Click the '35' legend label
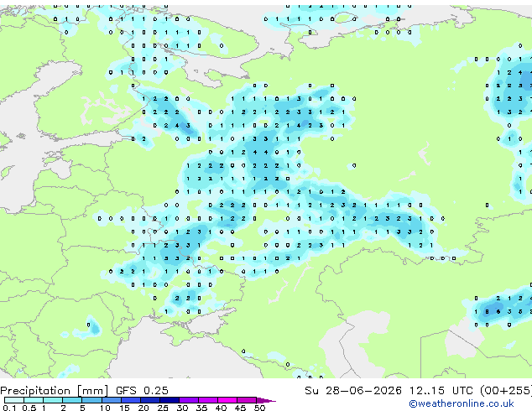532x411 pixels. 201,408
